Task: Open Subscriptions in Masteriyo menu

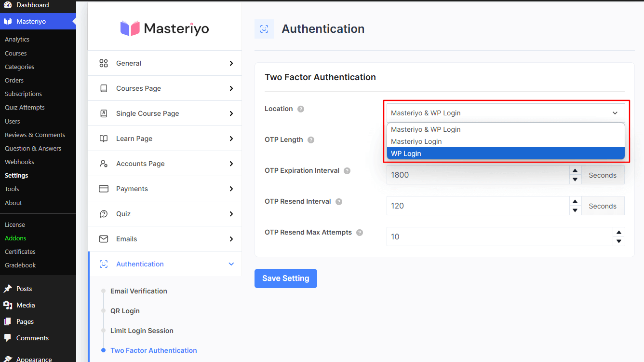Action: pyautogui.click(x=23, y=94)
